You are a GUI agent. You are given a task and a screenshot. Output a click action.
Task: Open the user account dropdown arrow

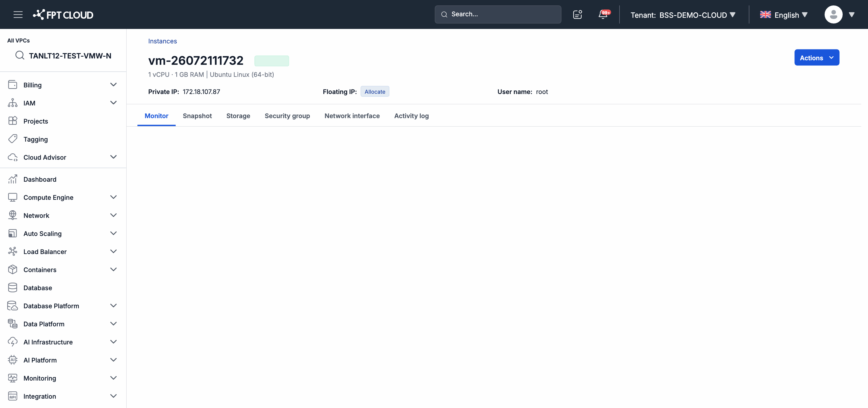[851, 14]
